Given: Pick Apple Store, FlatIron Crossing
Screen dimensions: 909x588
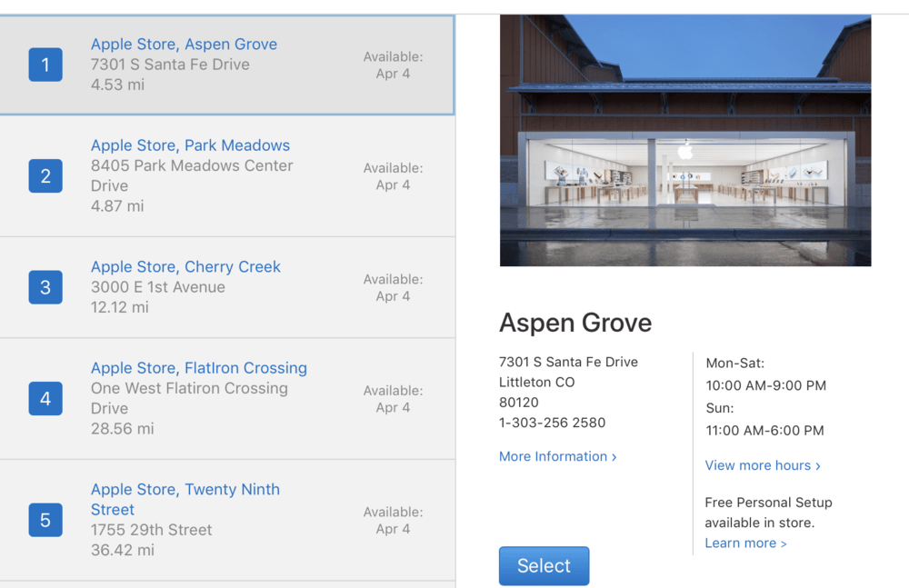Looking at the screenshot, I should pyautogui.click(x=198, y=368).
